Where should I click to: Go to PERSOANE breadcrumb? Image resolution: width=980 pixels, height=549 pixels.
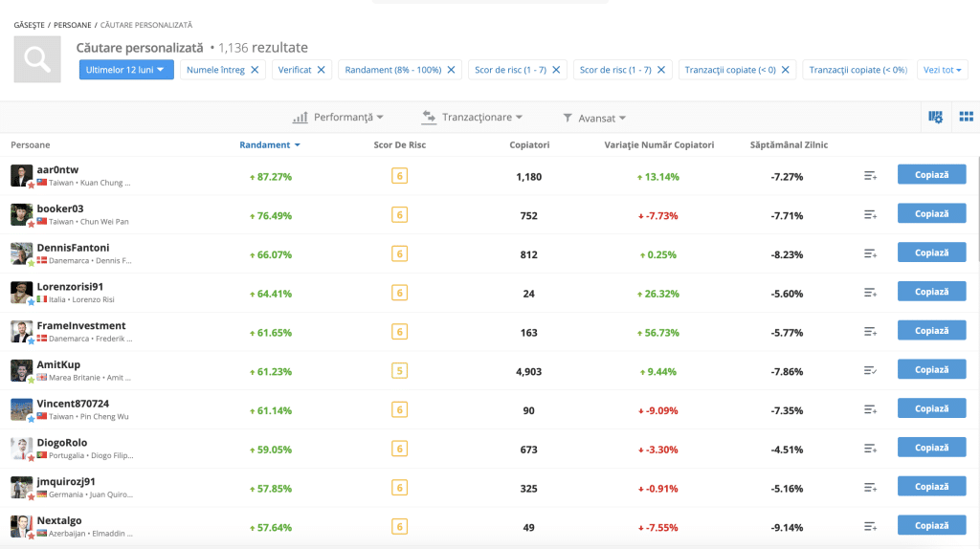pos(73,25)
